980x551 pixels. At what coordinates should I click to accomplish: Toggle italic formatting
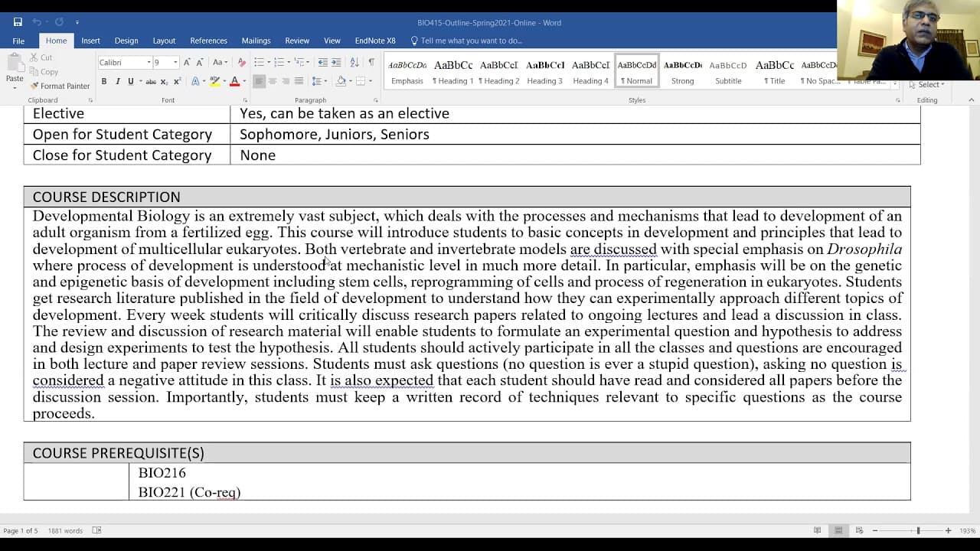click(x=117, y=81)
